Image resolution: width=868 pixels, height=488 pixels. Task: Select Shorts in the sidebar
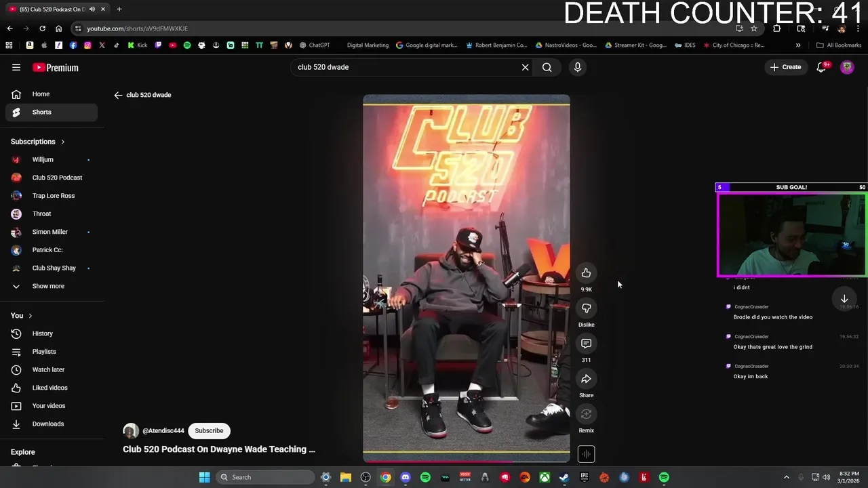pos(52,112)
